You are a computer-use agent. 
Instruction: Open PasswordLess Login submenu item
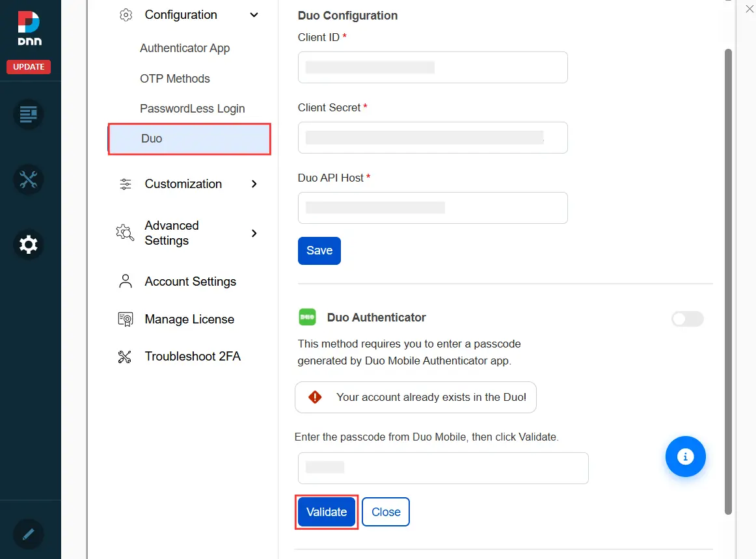pyautogui.click(x=193, y=109)
